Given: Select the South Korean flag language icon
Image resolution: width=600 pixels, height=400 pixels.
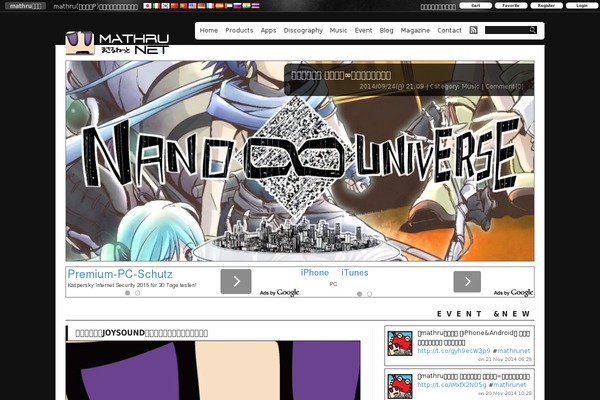Looking at the screenshot, I should click(x=165, y=6).
